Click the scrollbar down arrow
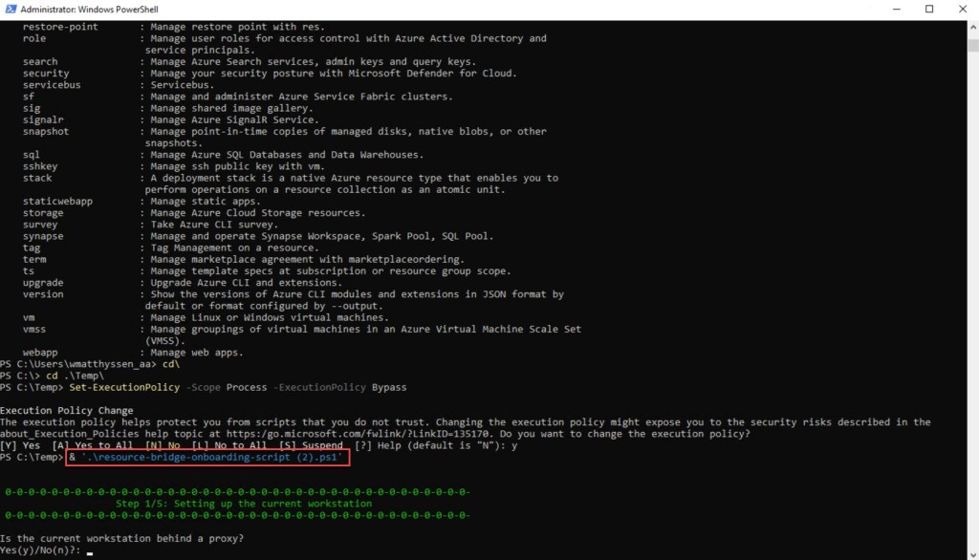Image resolution: width=979 pixels, height=560 pixels. pyautogui.click(x=970, y=553)
